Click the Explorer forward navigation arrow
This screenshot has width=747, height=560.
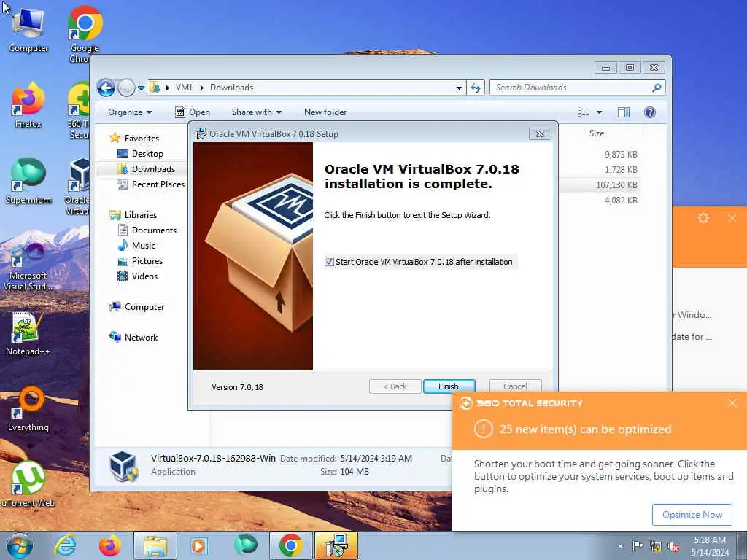[x=126, y=87]
